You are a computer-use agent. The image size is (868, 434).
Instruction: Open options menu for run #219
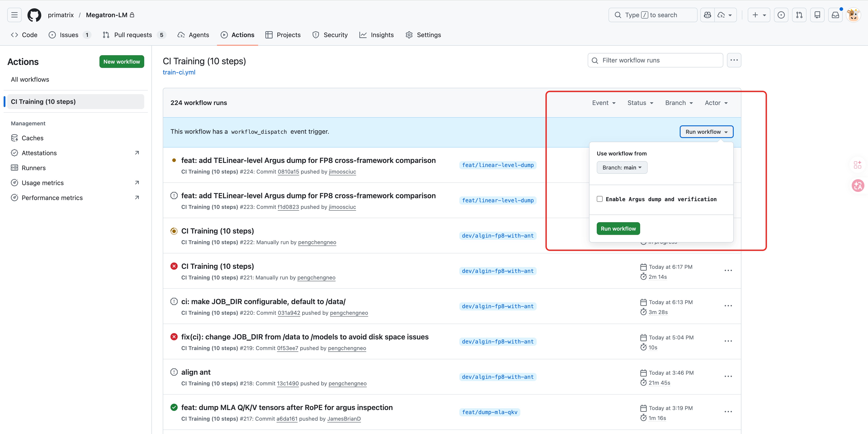point(728,341)
